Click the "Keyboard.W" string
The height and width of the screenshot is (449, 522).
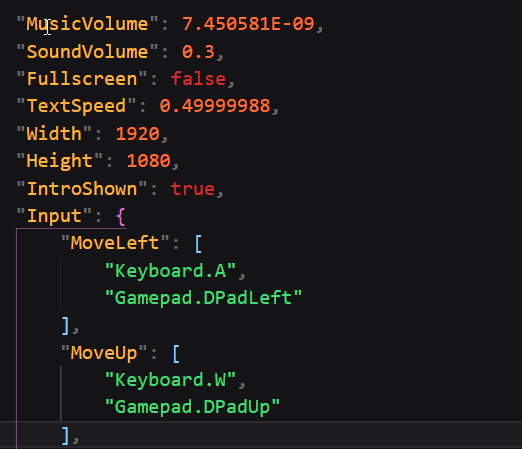(170, 380)
